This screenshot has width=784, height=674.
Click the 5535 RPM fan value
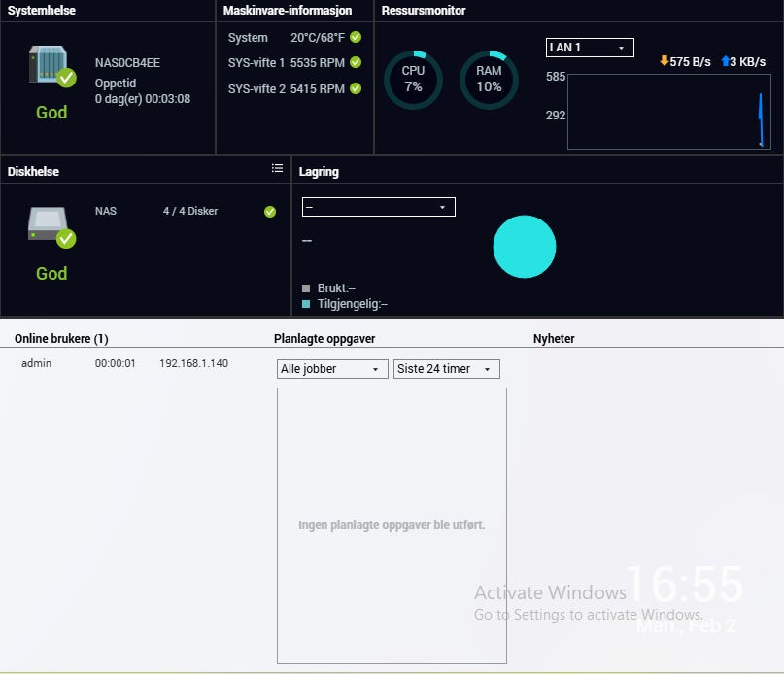click(x=318, y=63)
